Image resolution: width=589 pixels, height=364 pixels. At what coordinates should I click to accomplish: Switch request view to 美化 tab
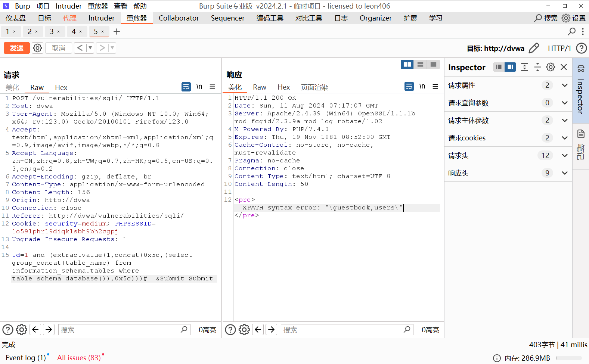pyautogui.click(x=12, y=87)
